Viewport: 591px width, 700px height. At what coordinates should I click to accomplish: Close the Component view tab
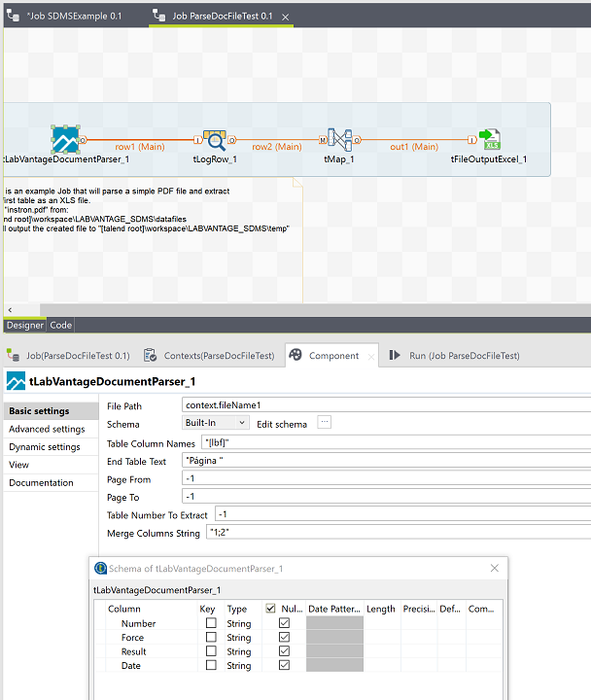coord(371,356)
